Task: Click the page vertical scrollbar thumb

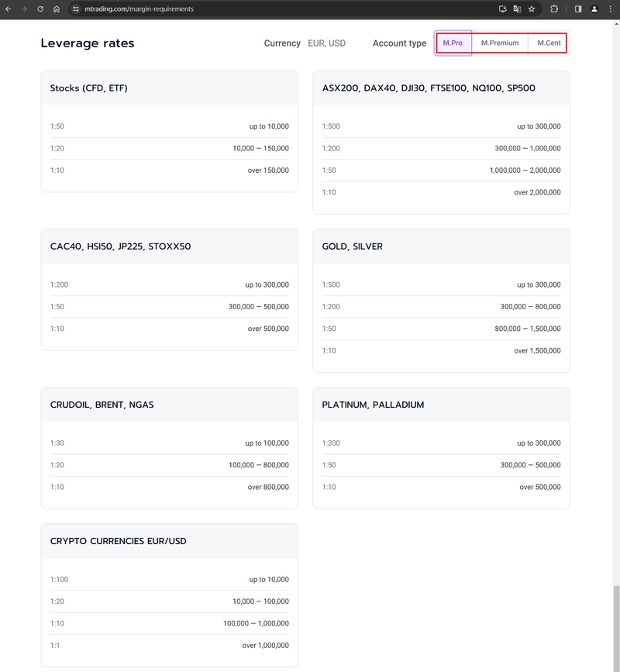Action: (616, 625)
